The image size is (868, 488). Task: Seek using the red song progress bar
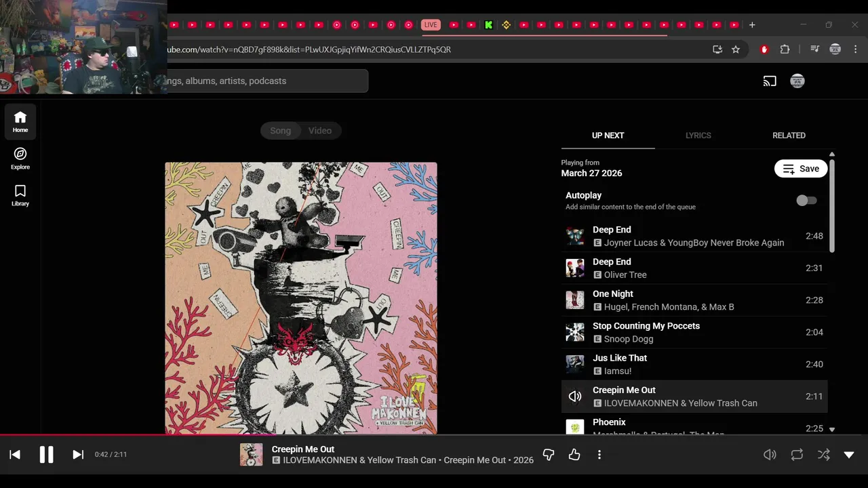[434, 434]
